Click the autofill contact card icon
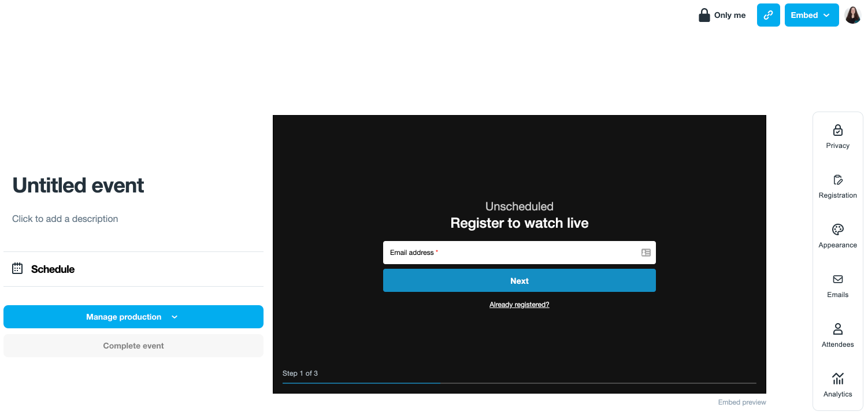868x415 pixels. (646, 253)
